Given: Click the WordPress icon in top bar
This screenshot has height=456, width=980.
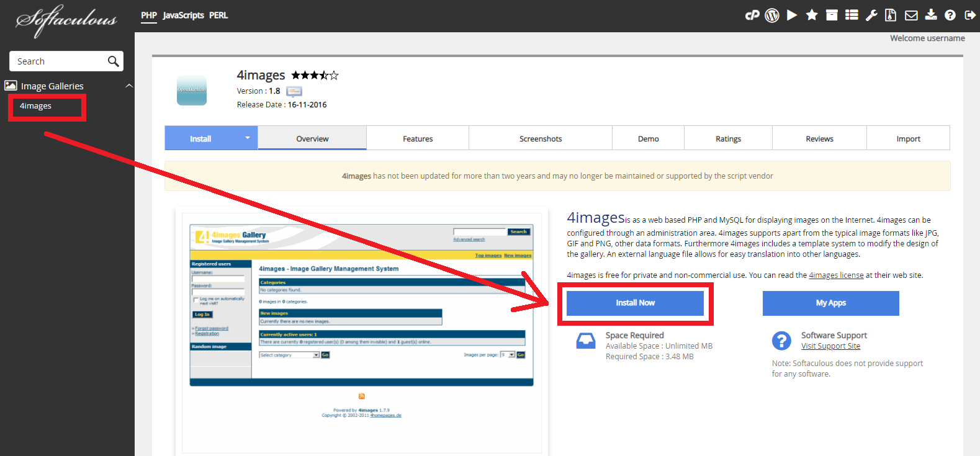Looking at the screenshot, I should coord(772,16).
